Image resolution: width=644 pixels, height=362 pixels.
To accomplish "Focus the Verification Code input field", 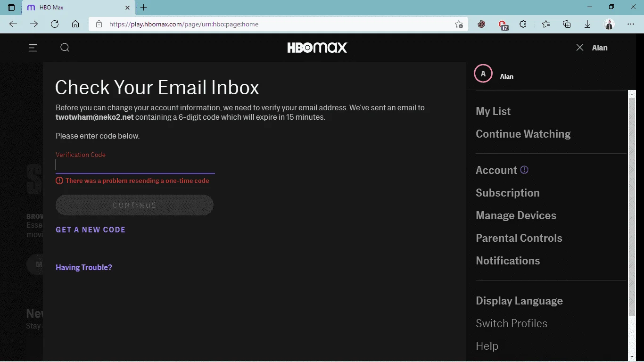I will pos(135,165).
